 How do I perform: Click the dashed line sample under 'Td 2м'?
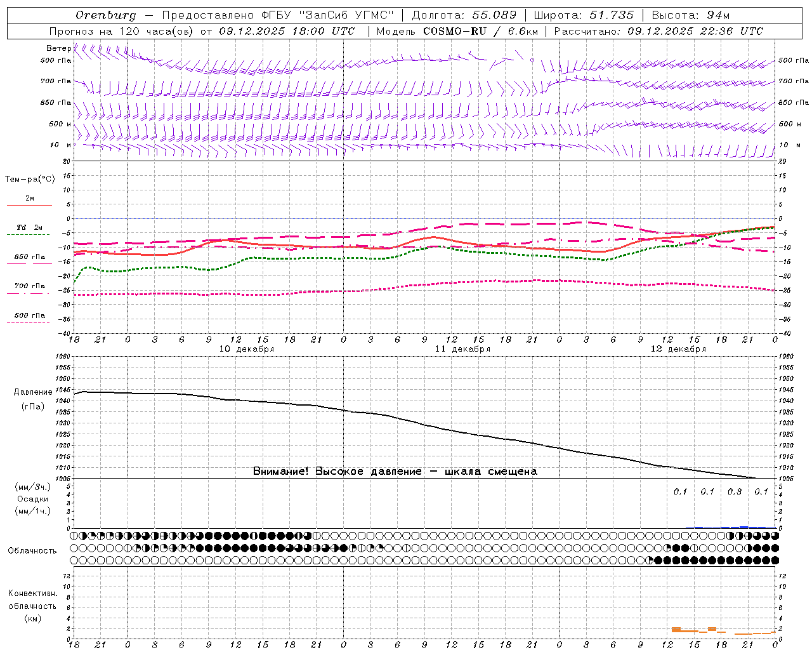(x=29, y=235)
